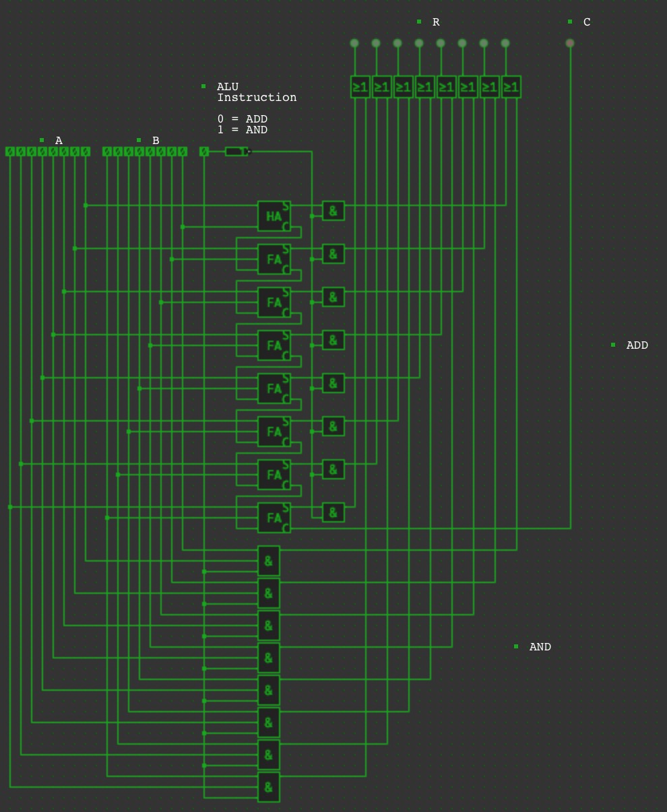Click the AND section label
This screenshot has height=812, width=667.
click(540, 647)
